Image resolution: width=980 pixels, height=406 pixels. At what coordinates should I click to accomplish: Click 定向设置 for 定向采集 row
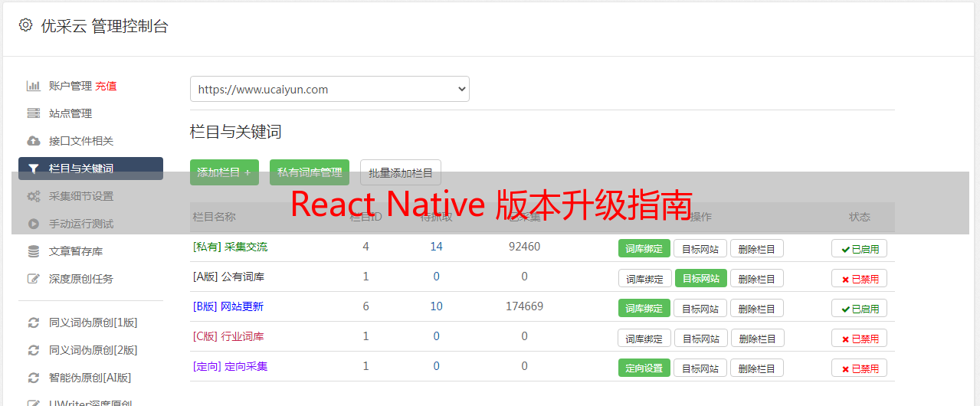644,368
